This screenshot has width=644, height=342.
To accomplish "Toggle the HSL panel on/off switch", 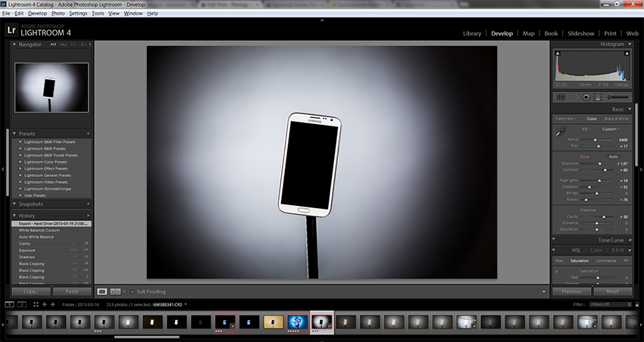I will click(554, 250).
